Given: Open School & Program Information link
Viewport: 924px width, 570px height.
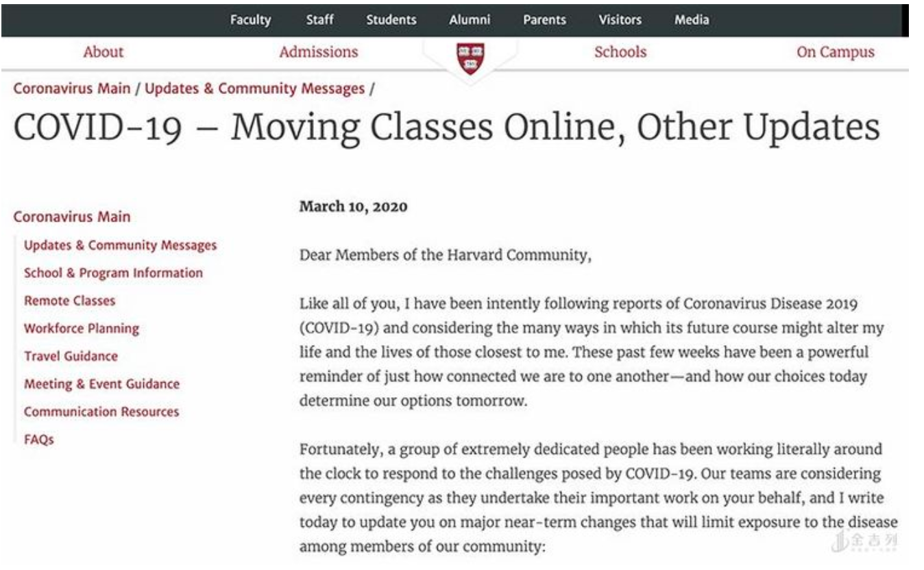Looking at the screenshot, I should click(113, 273).
